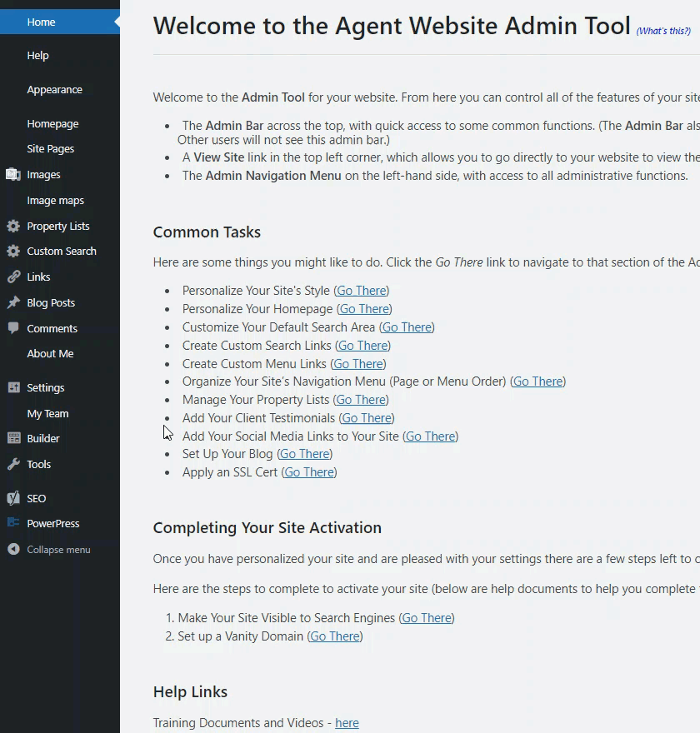Follow Go There for Set up a Vanity Domain
Viewport: 700px width, 733px height.
click(335, 636)
